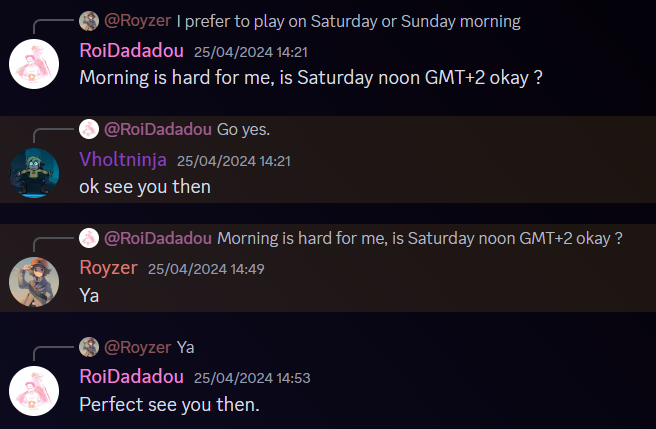Click RoiDadadou's avatar beside the 14:21 message
The height and width of the screenshot is (429, 656).
[x=34, y=65]
